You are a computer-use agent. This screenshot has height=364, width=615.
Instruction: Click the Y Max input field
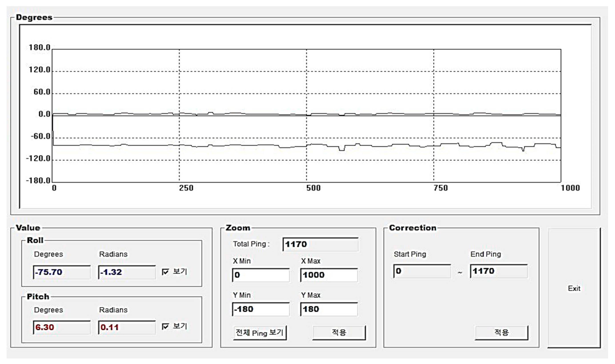[x=329, y=309]
